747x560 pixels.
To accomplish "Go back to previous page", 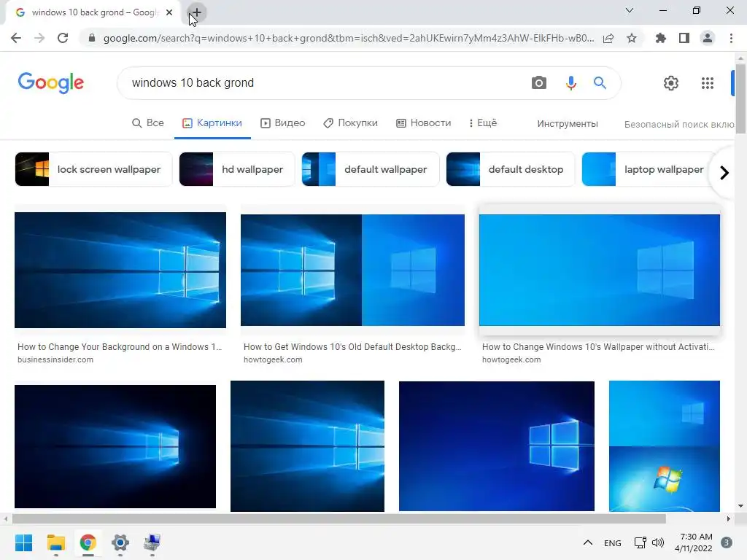I will pos(16,38).
